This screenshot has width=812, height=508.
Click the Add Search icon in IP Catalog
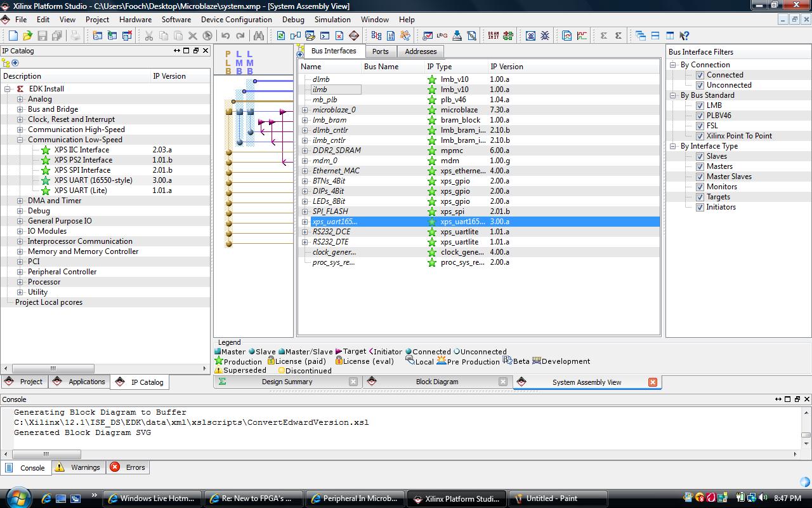(x=15, y=63)
